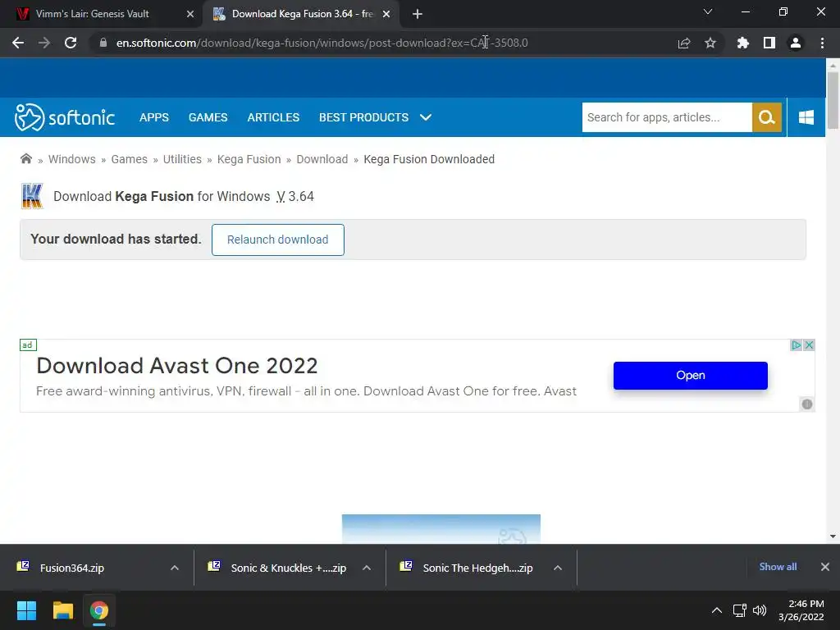Viewport: 840px width, 630px height.
Task: Open Windows breadcrumb link
Action: pyautogui.click(x=72, y=159)
